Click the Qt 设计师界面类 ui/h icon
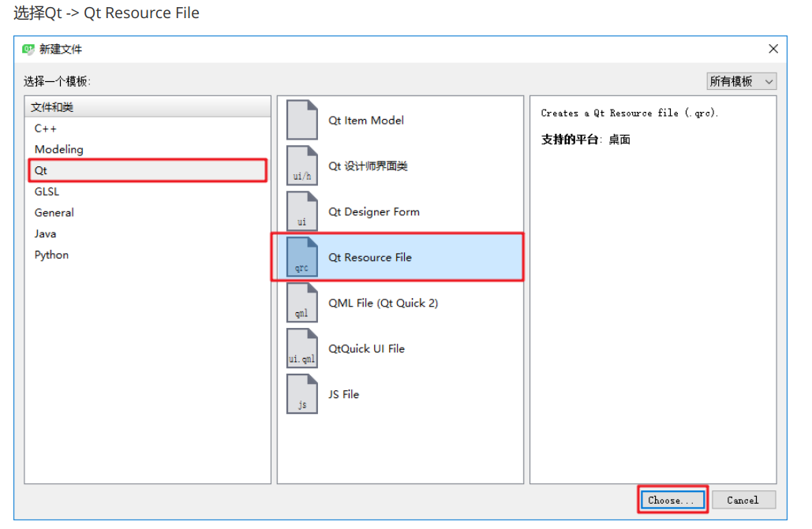812x529 pixels. click(301, 166)
